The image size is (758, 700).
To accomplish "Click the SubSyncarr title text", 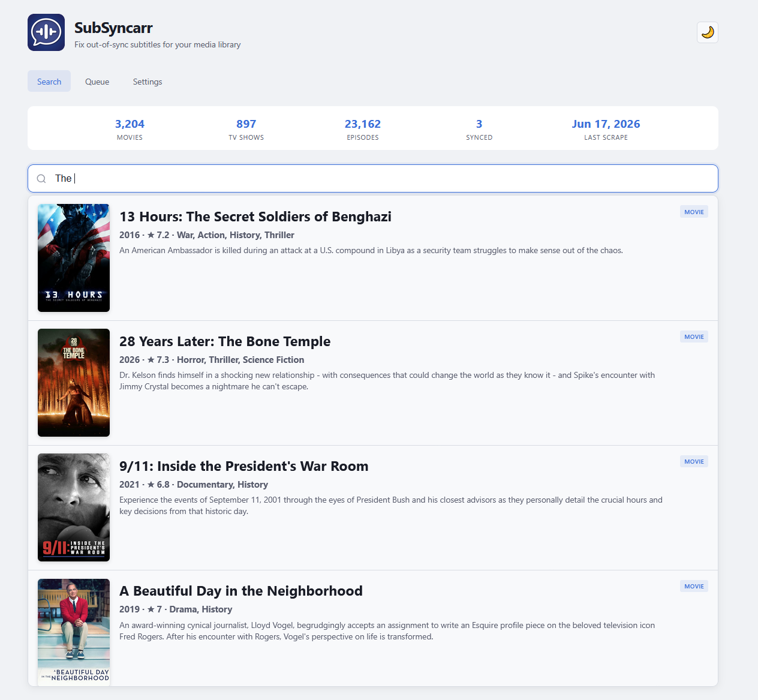I will [113, 28].
